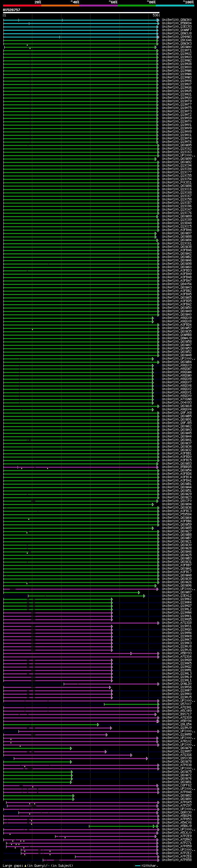Open hit UniRef100_B5BRD4
Viewport: 197px width, 868px height.
point(177,23)
